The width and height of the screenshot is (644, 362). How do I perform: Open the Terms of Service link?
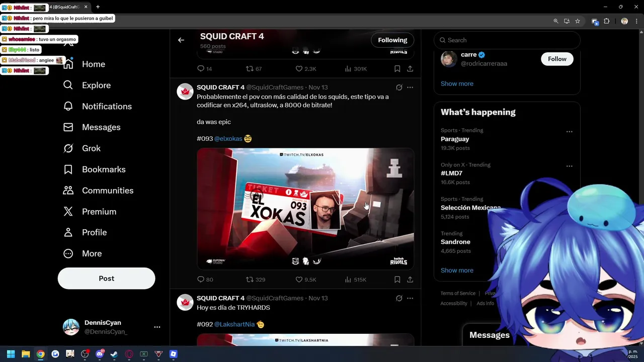458,294
